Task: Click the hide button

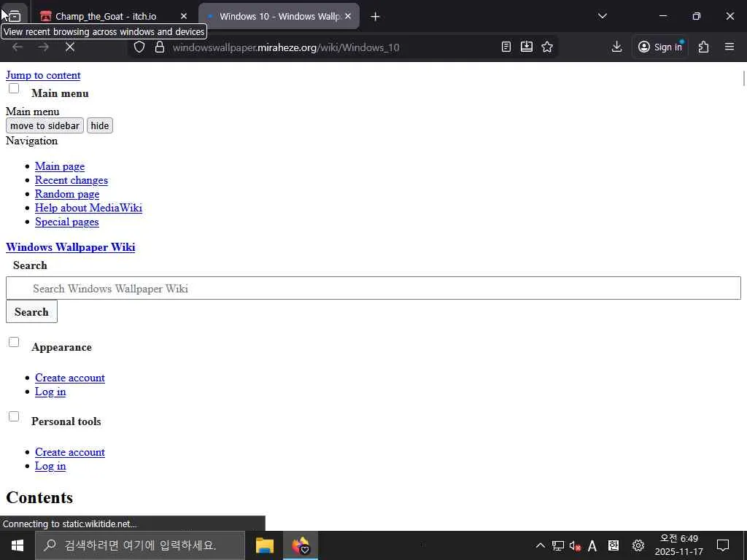Action: click(99, 125)
